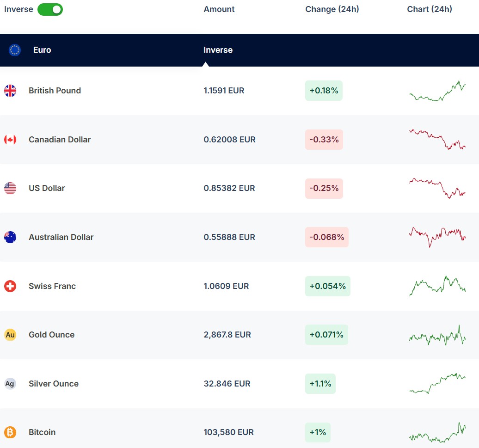The image size is (479, 448).
Task: Click the Swiss Franc flag icon
Action: pos(10,286)
